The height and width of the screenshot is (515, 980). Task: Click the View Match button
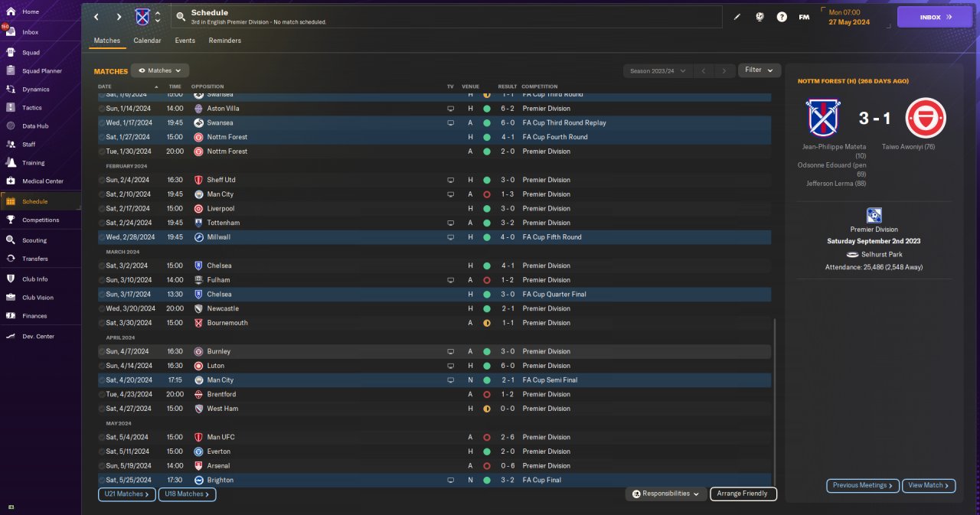[929, 485]
